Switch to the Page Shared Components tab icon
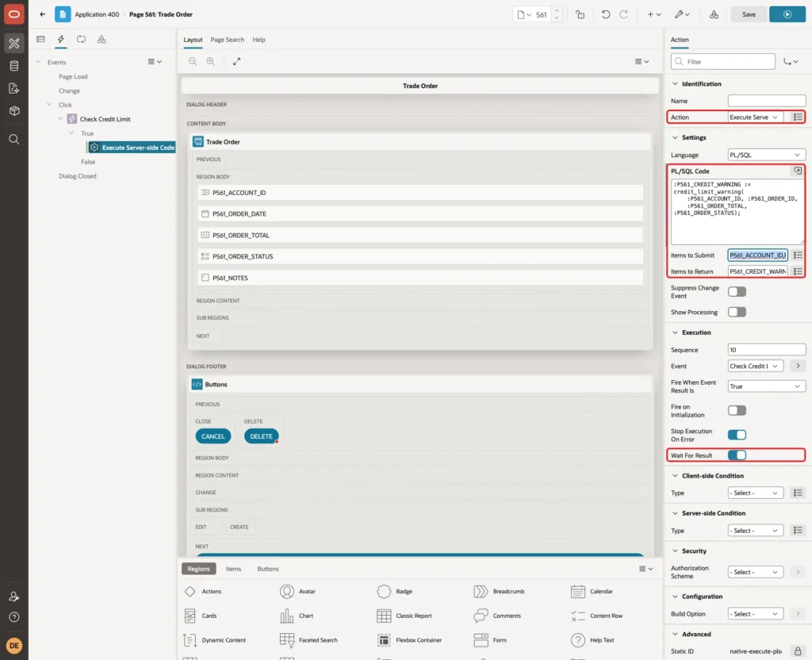This screenshot has width=812, height=660. click(101, 40)
